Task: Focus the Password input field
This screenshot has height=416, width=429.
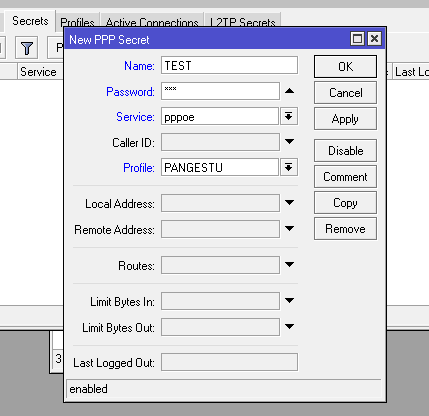Action: click(x=220, y=91)
